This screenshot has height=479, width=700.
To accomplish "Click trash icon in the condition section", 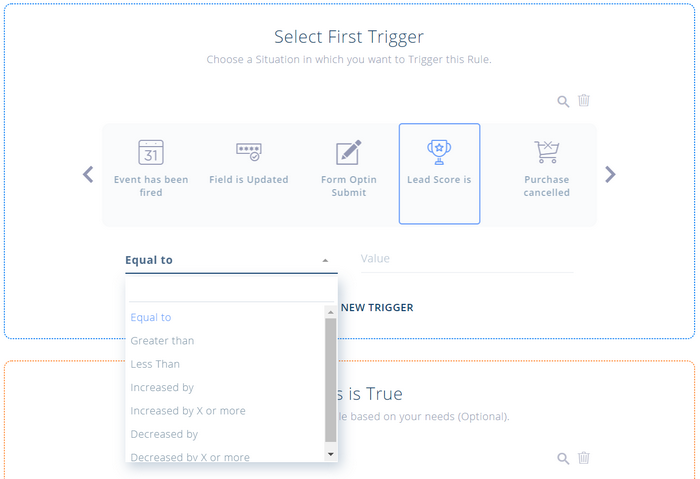I will click(x=584, y=458).
